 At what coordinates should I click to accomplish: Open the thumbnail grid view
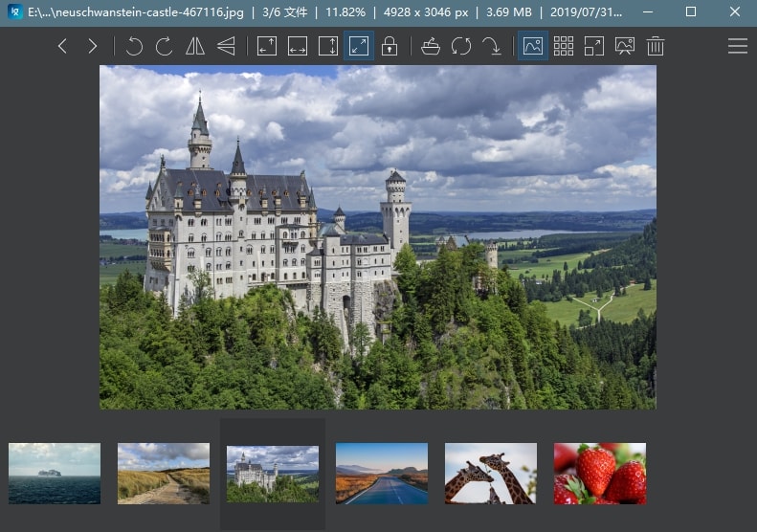point(564,46)
